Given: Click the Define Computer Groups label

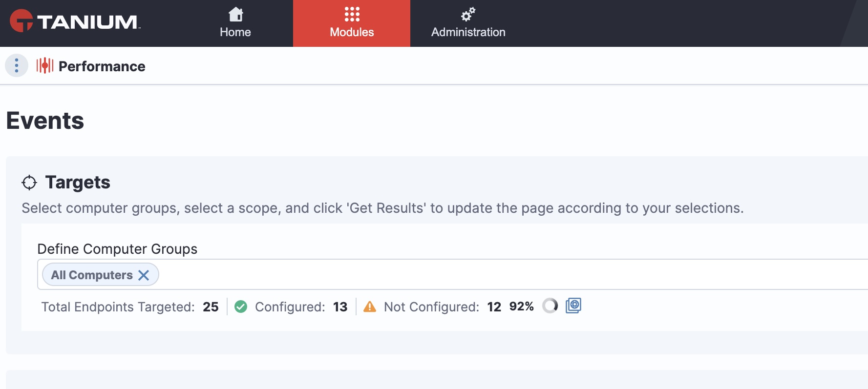Looking at the screenshot, I should 117,249.
